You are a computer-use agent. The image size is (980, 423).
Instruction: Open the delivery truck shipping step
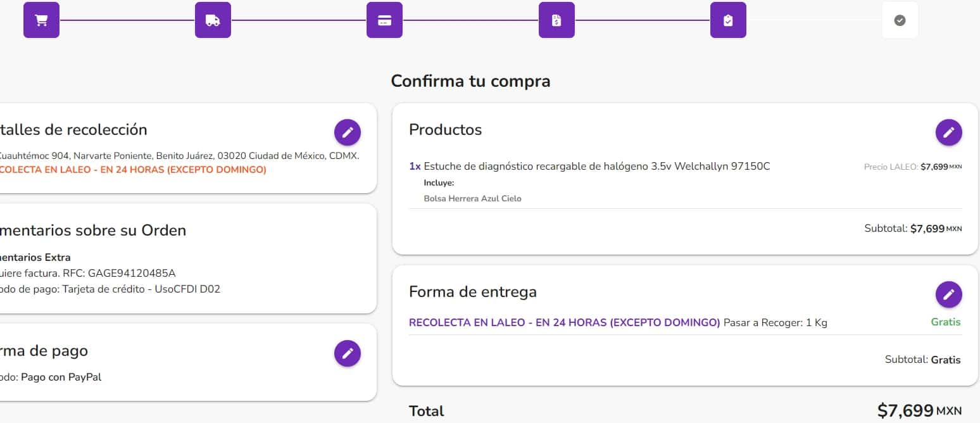(x=213, y=20)
